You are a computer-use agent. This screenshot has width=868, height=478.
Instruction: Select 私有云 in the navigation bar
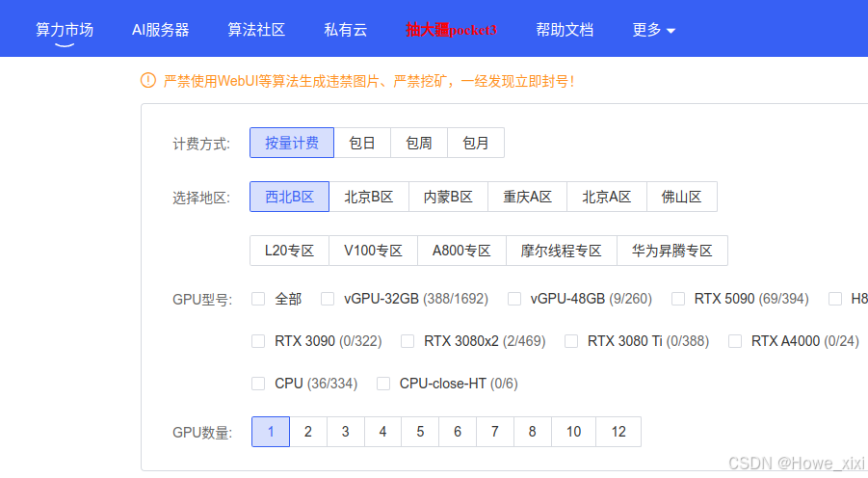click(x=346, y=29)
